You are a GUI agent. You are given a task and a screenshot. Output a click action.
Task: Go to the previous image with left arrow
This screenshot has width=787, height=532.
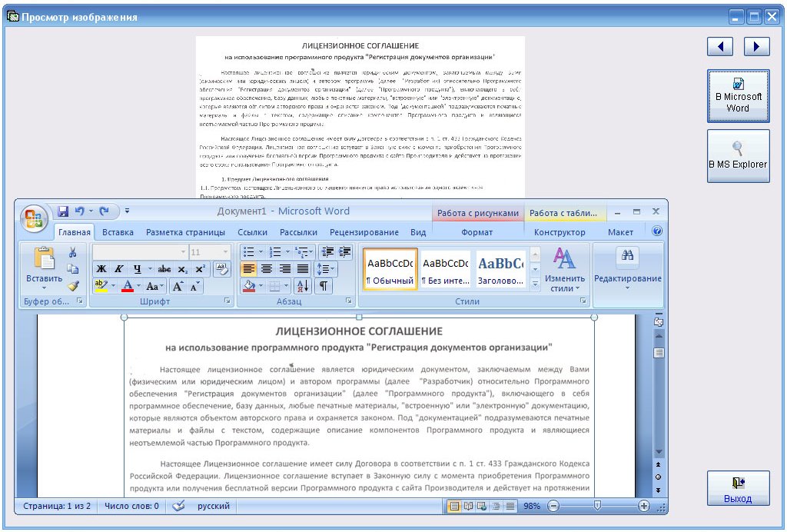[x=720, y=47]
